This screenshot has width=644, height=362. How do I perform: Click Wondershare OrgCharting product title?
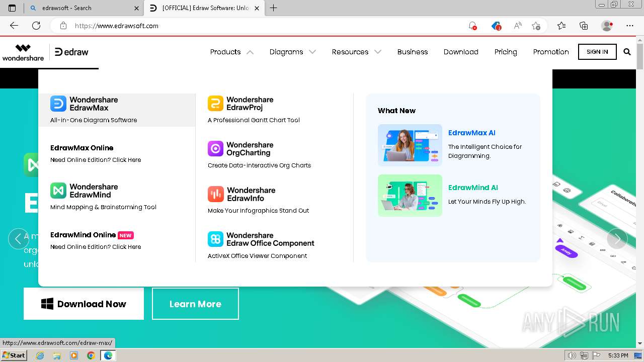(x=250, y=149)
